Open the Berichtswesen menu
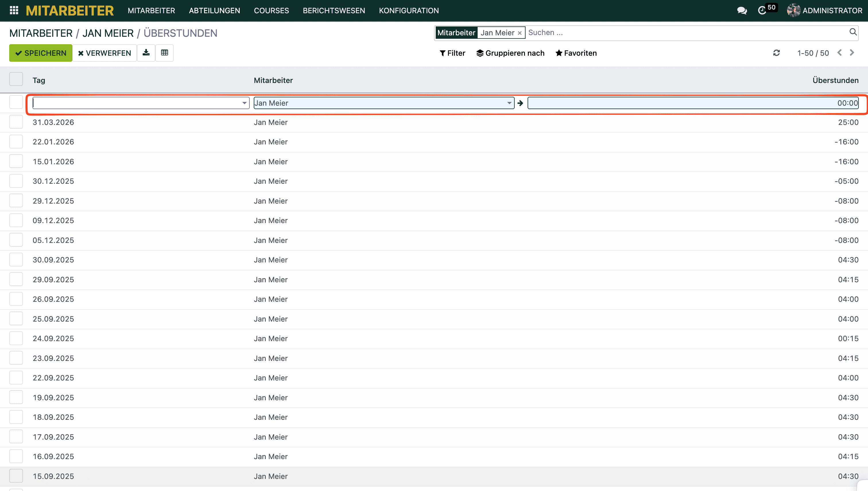Image resolution: width=868 pixels, height=491 pixels. tap(334, 10)
